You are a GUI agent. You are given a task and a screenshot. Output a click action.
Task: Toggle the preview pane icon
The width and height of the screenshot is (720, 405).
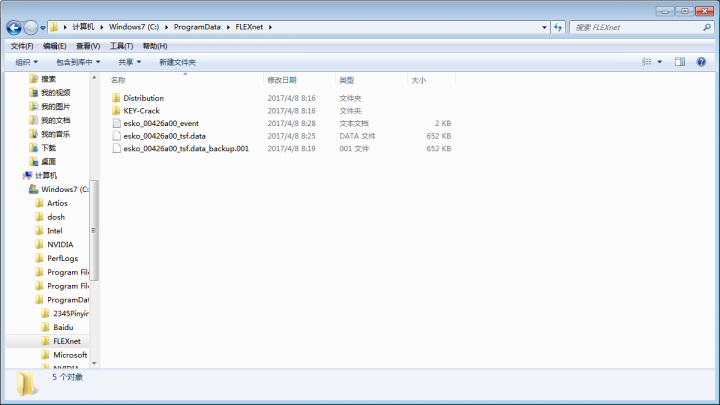click(679, 62)
